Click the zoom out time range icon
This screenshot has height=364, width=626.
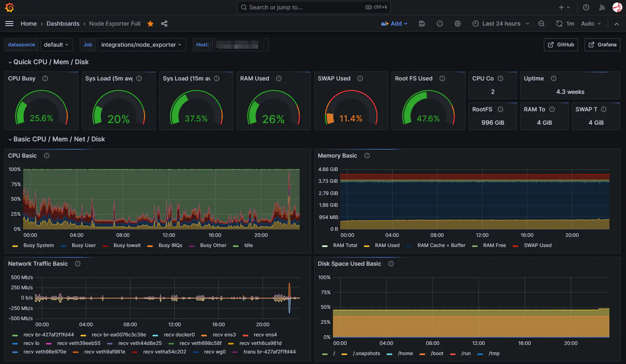[x=541, y=24]
